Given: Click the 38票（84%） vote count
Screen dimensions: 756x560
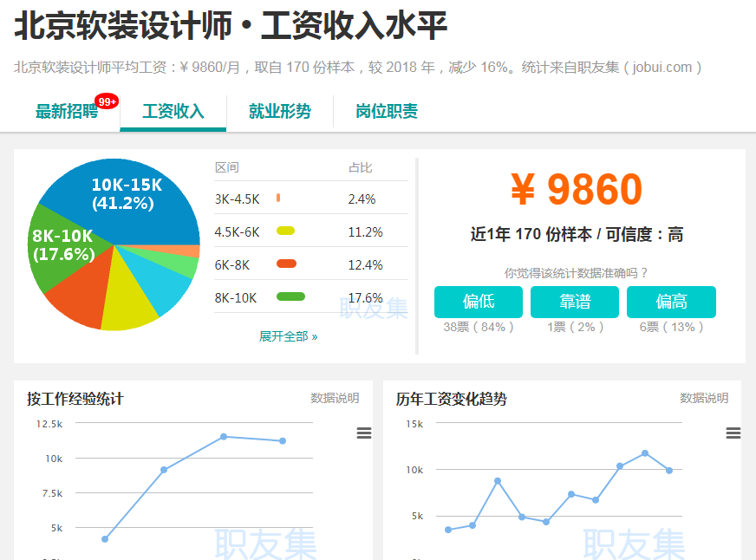Looking at the screenshot, I should pyautogui.click(x=479, y=327).
